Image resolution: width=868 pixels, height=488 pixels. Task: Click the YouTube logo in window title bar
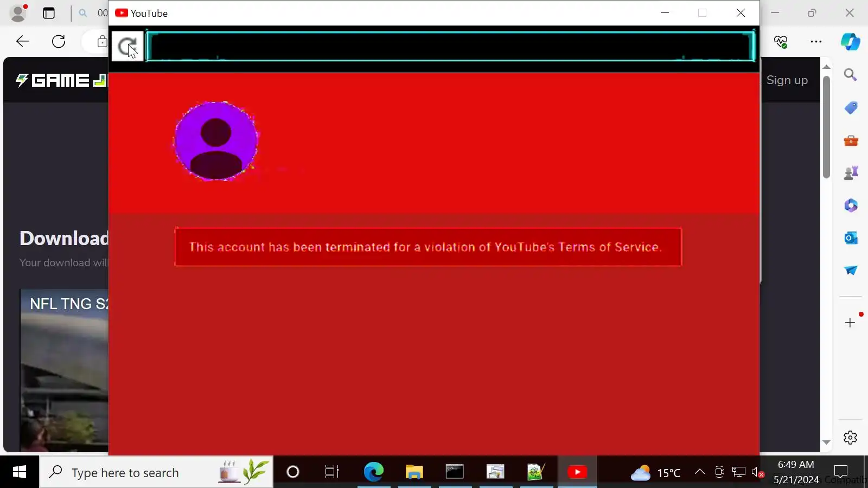122,13
